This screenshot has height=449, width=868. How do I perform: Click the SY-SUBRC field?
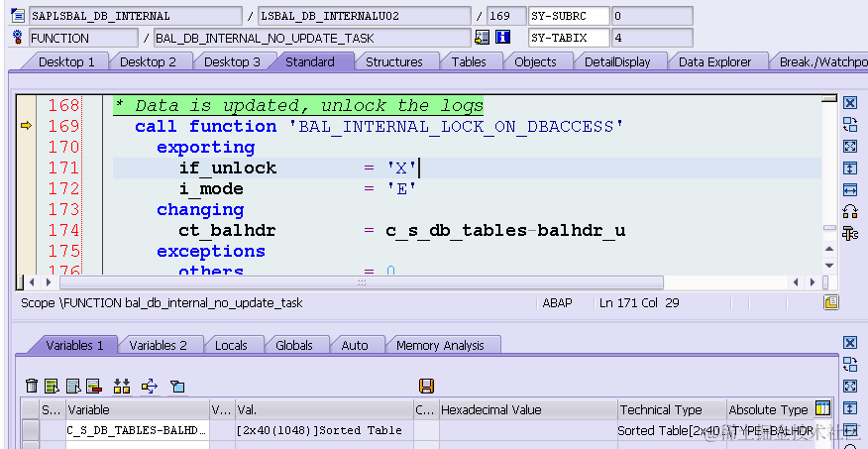[x=569, y=16]
